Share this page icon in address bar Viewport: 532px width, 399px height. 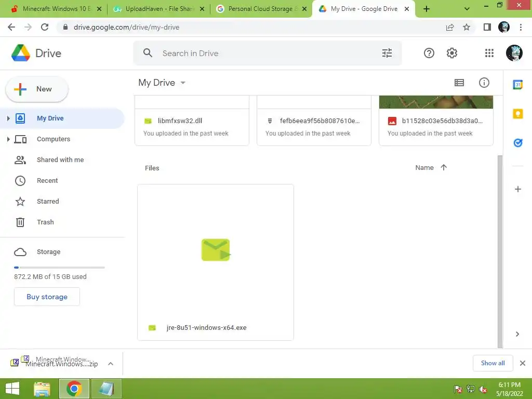coord(450,27)
